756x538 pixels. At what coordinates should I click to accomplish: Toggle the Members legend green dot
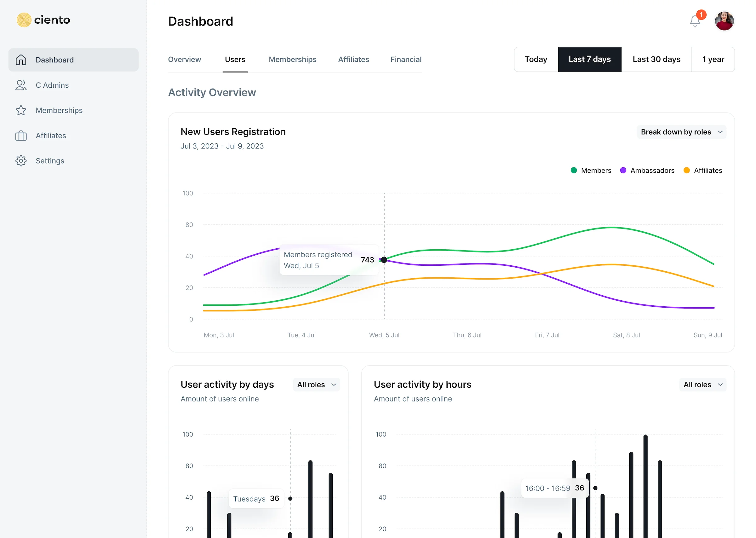[x=574, y=170]
